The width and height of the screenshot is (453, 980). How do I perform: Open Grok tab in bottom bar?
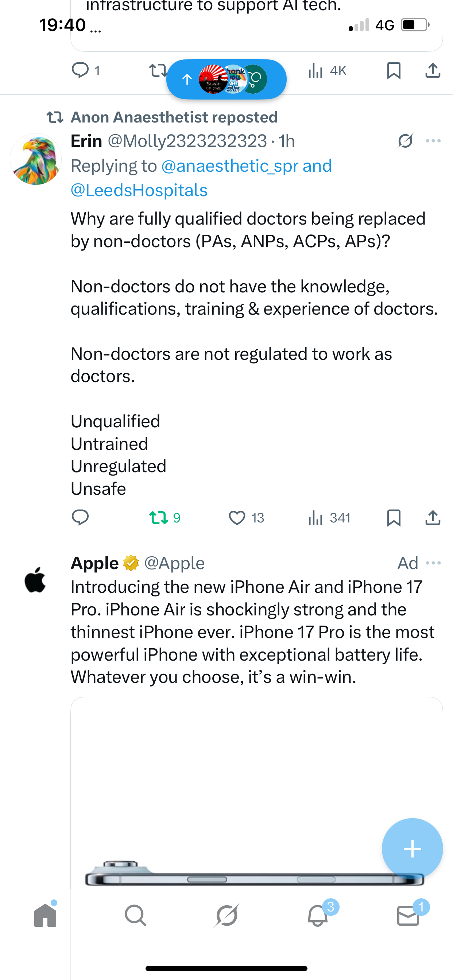pyautogui.click(x=226, y=915)
